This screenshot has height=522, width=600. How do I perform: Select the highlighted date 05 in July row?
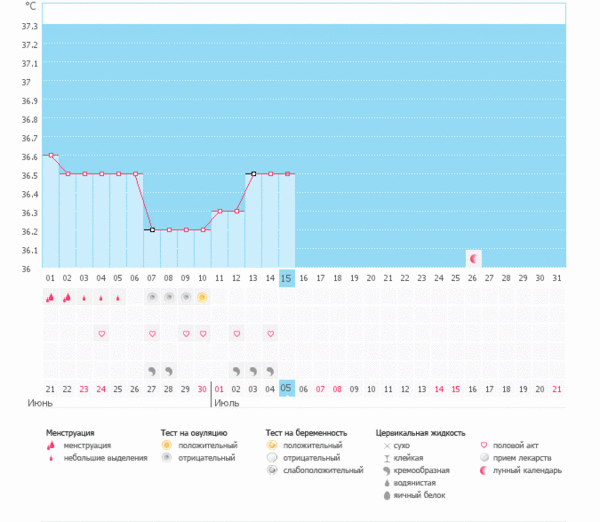[287, 388]
